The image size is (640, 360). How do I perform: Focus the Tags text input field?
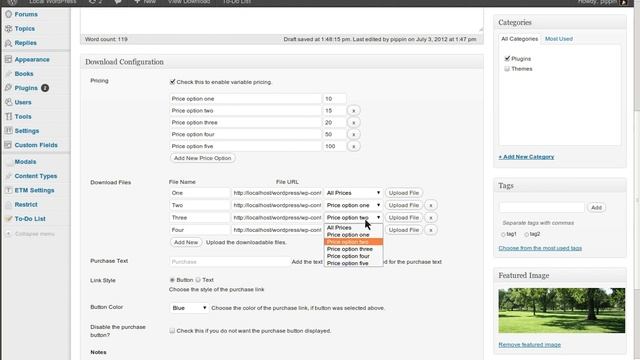tap(542, 207)
